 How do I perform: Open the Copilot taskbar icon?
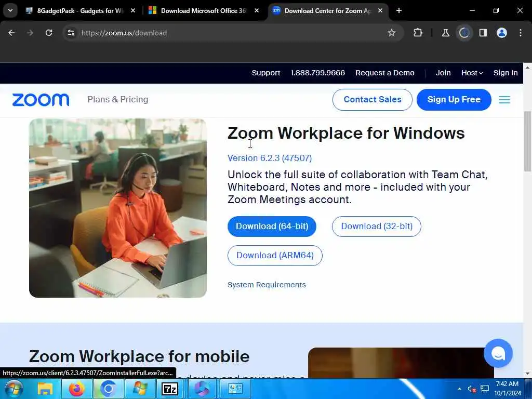tap(202, 389)
